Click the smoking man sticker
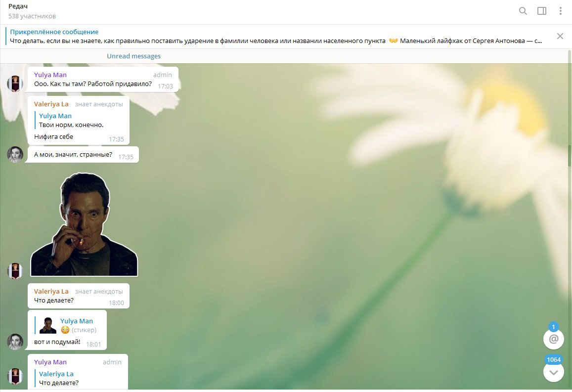Viewport: 572px width, 392px height. pos(84,224)
